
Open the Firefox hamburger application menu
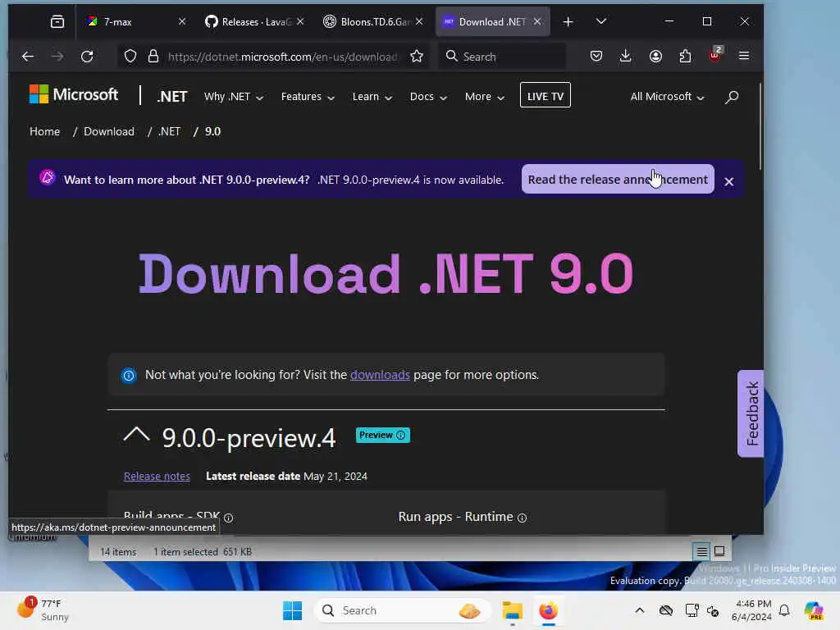[743, 56]
